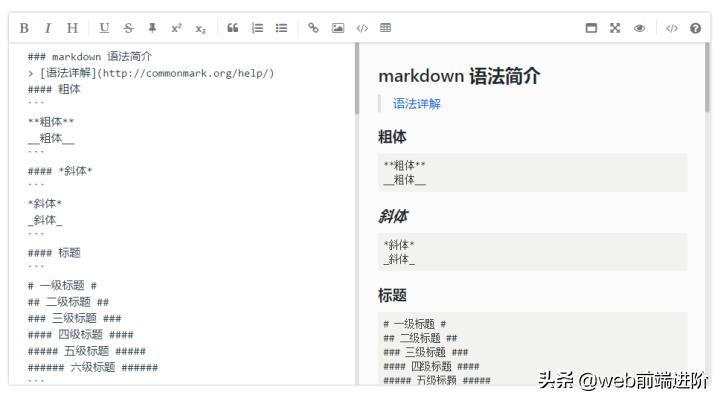This screenshot has height=401, width=720.
Task: Open the 语法详解 link in preview
Action: coord(416,104)
